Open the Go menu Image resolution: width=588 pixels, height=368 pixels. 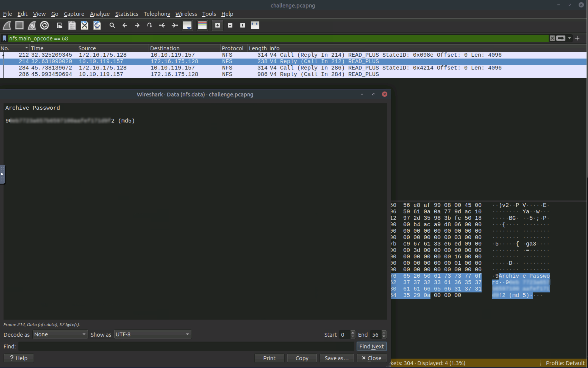click(x=55, y=14)
